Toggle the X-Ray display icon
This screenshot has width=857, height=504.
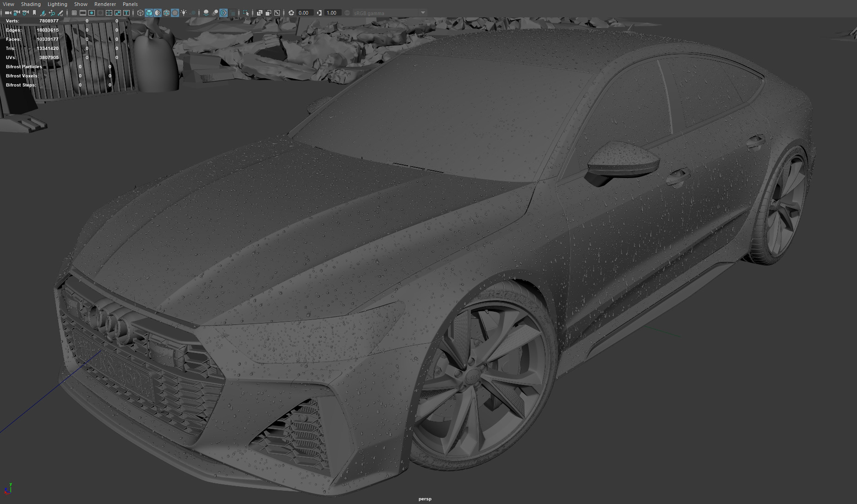pyautogui.click(x=260, y=13)
